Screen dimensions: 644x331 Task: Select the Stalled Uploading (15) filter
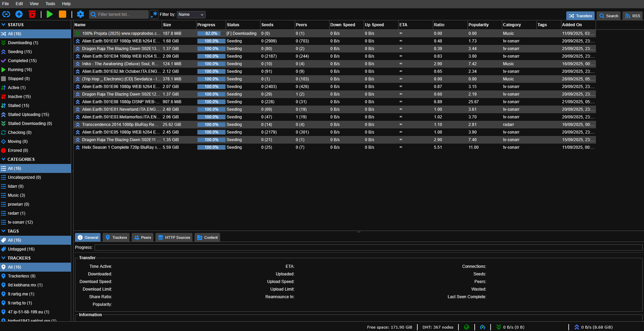tap(36, 115)
